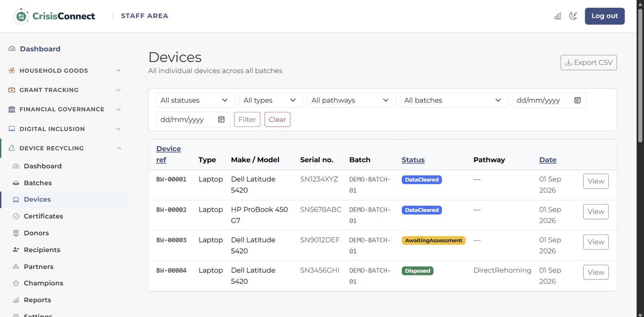View device BW-00003
Screen dimensions: 644x317
[x=595, y=242]
